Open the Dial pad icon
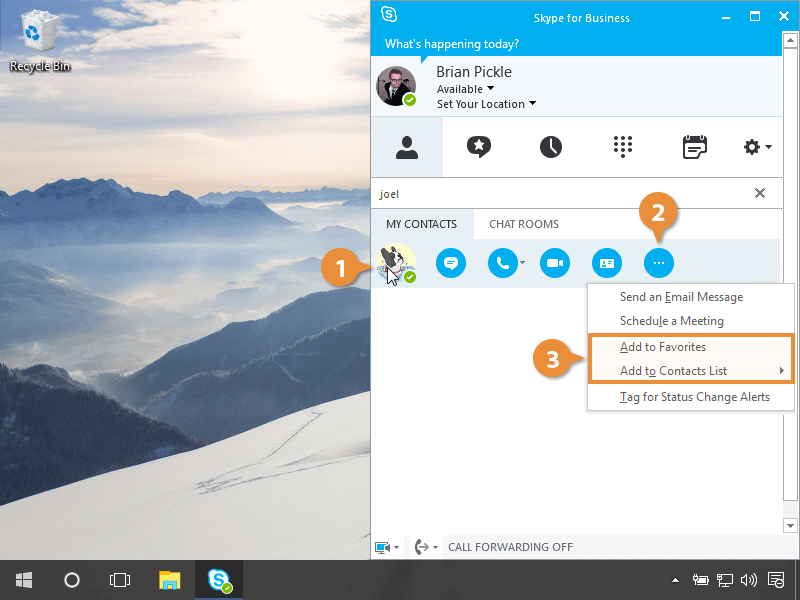 (x=623, y=148)
